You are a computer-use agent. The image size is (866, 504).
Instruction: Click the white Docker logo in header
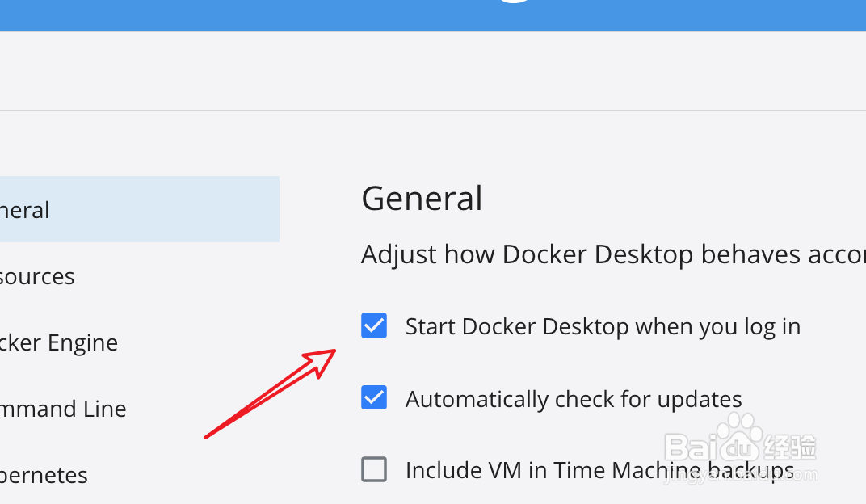pos(514,2)
